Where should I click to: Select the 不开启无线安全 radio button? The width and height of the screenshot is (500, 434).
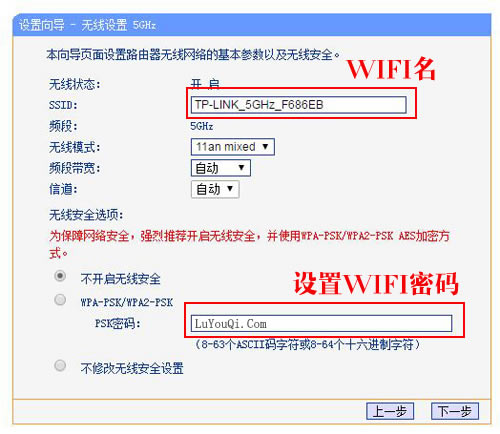[60, 276]
